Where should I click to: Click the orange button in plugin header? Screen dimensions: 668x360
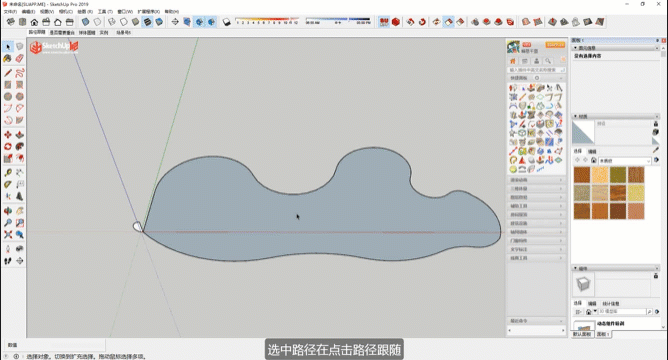click(555, 45)
